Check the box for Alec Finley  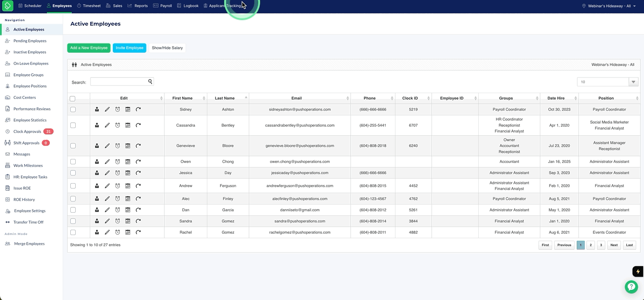point(73,199)
